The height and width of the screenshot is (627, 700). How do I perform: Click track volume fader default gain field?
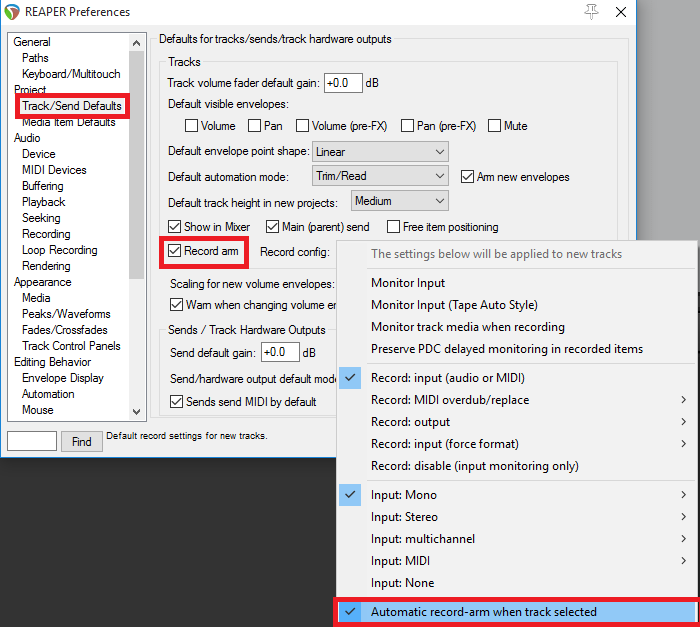tap(343, 83)
